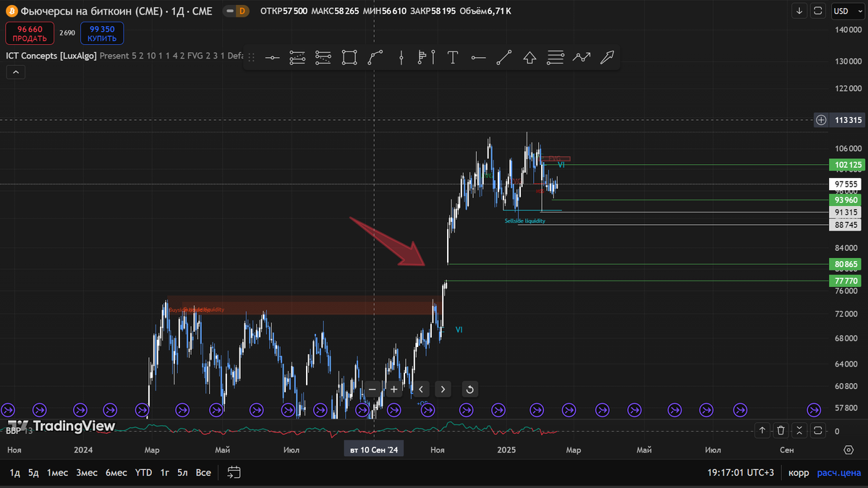Delete the BBP indicator pane
The height and width of the screenshot is (488, 868).
(781, 430)
